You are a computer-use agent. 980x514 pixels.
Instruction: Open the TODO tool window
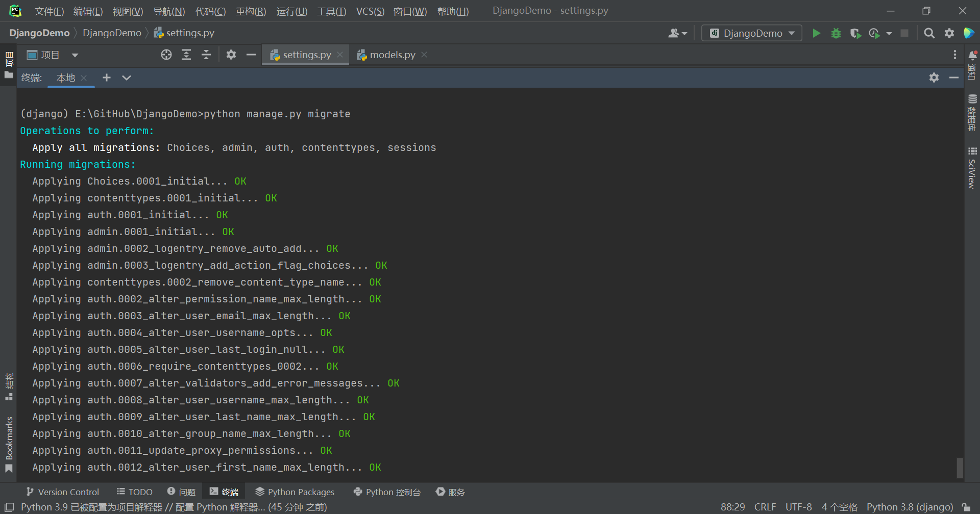click(135, 492)
